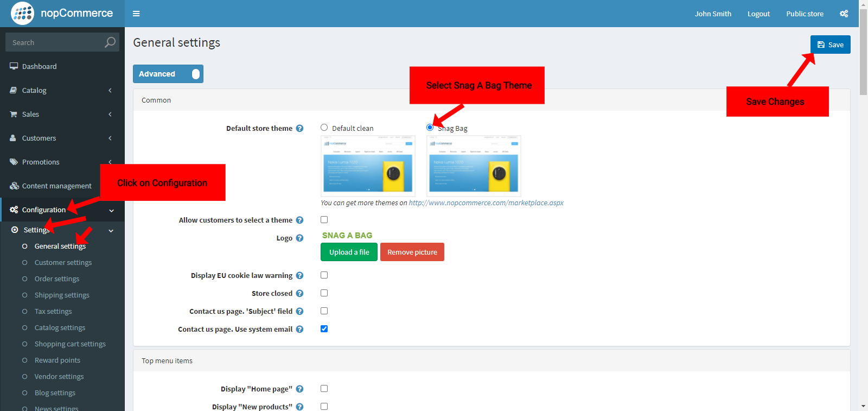Click the Snag Bag theme thumbnail
Image resolution: width=868 pixels, height=411 pixels.
click(474, 166)
